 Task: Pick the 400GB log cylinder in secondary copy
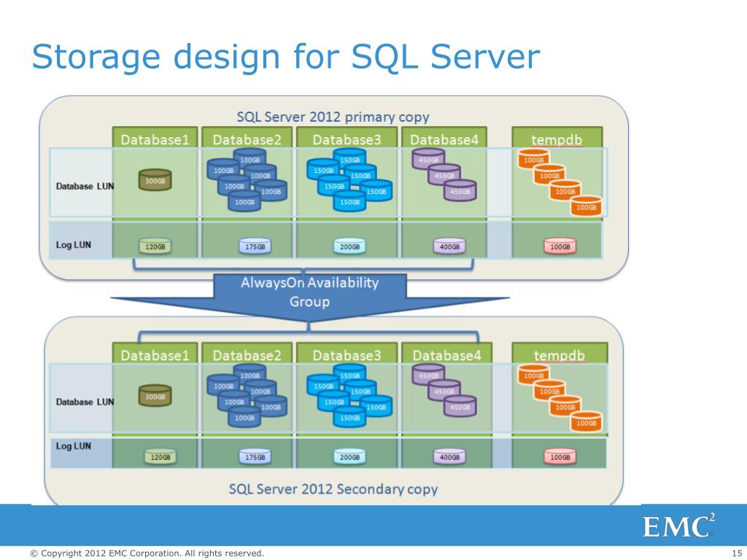449,456
